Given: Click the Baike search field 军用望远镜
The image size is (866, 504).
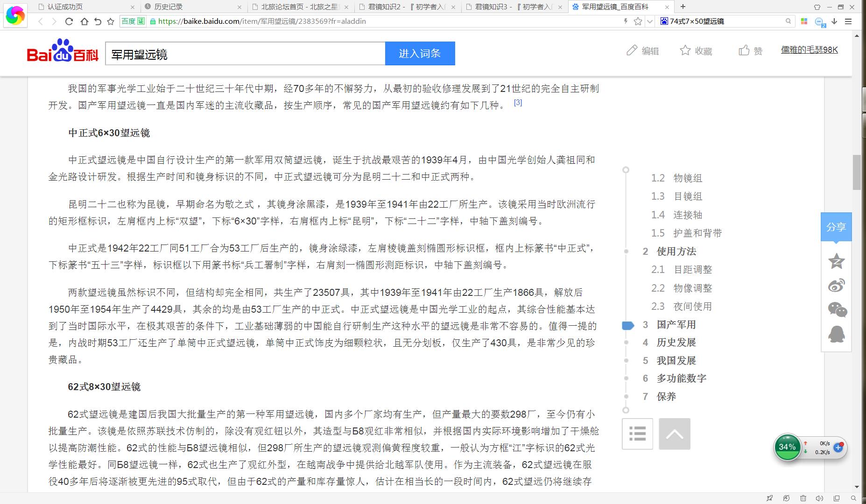Looking at the screenshot, I should click(x=245, y=54).
